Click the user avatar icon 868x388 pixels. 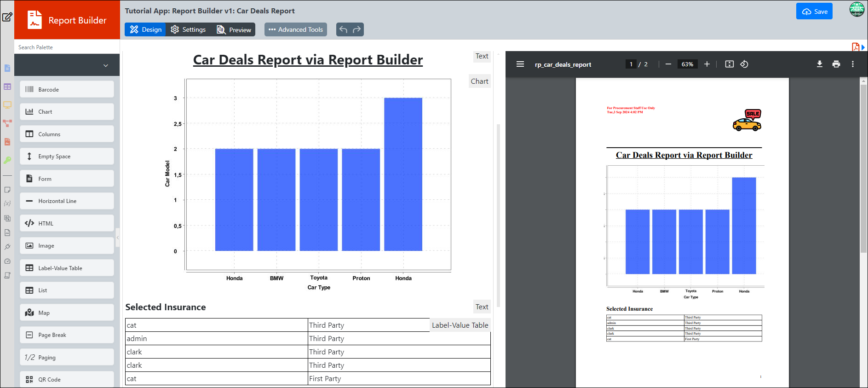pos(857,9)
